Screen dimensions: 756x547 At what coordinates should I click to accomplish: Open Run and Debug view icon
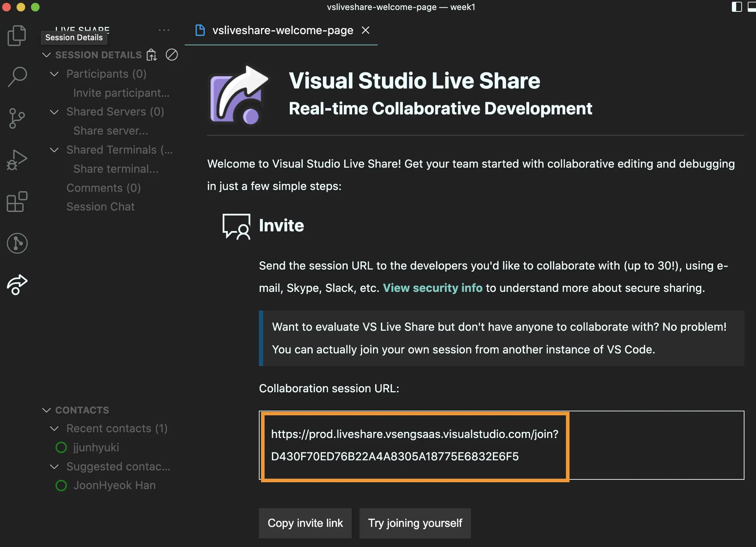17,160
